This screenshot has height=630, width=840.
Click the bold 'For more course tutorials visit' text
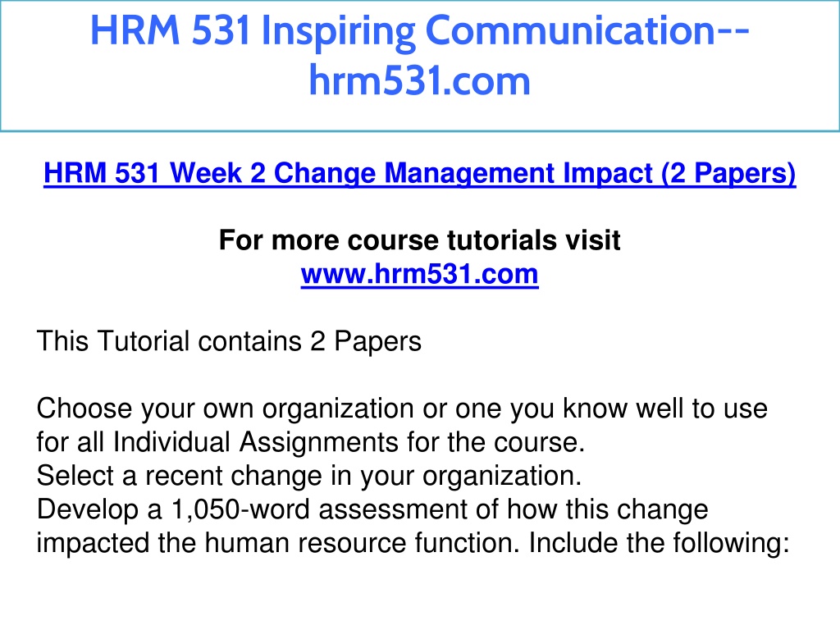(419, 240)
